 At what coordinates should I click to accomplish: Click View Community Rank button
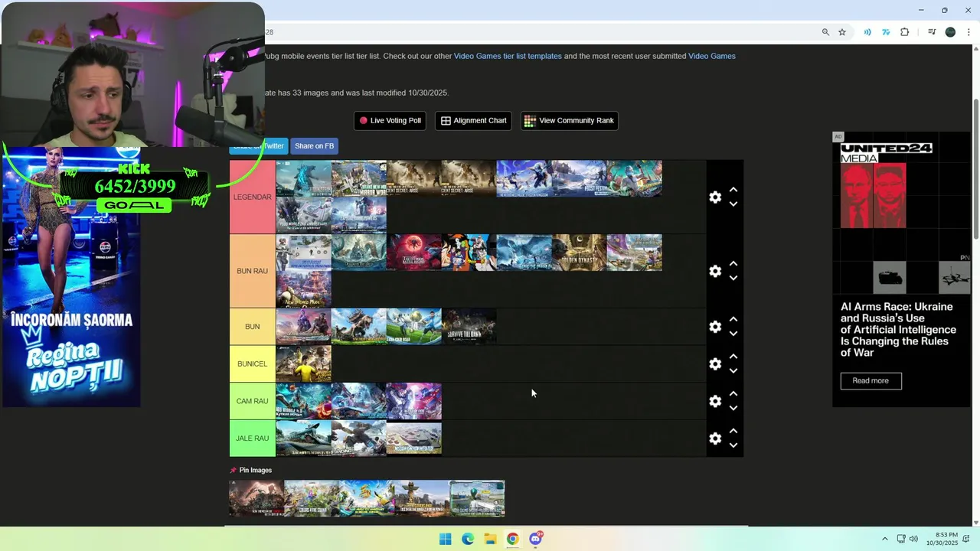(569, 120)
